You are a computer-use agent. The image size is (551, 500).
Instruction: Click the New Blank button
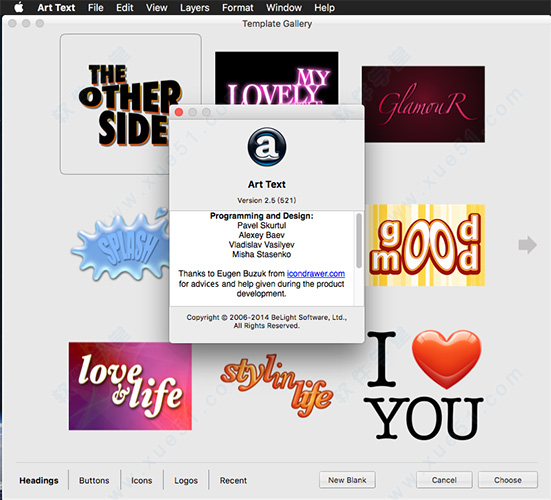pos(347,480)
